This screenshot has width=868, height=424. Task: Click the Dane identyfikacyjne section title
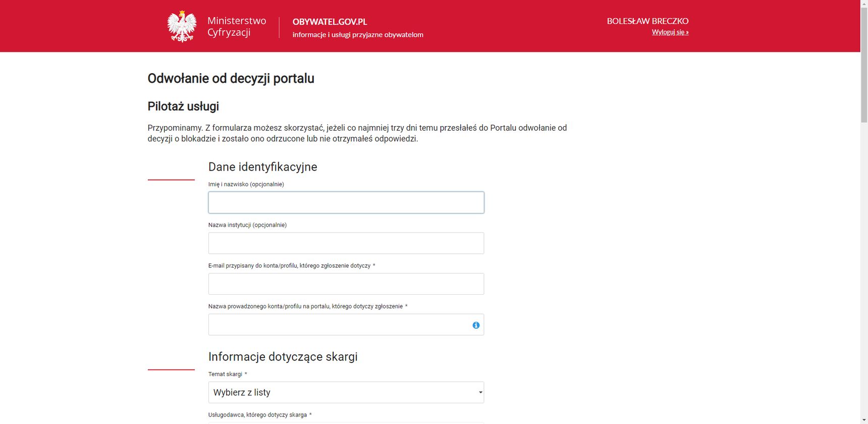pyautogui.click(x=262, y=167)
